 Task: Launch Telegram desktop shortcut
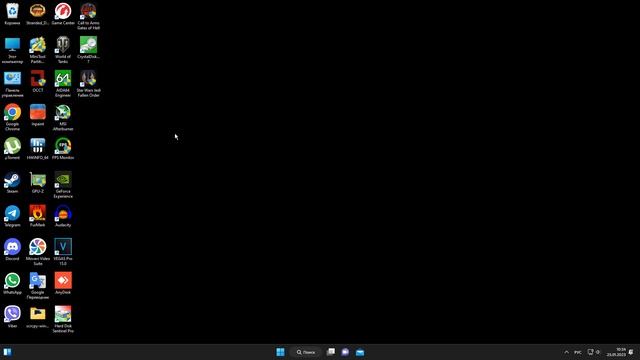click(12, 216)
